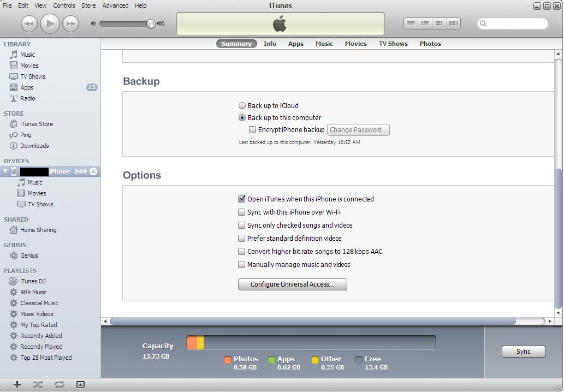The width and height of the screenshot is (564, 392).
Task: Eject the connected iPhone
Action: [x=93, y=171]
